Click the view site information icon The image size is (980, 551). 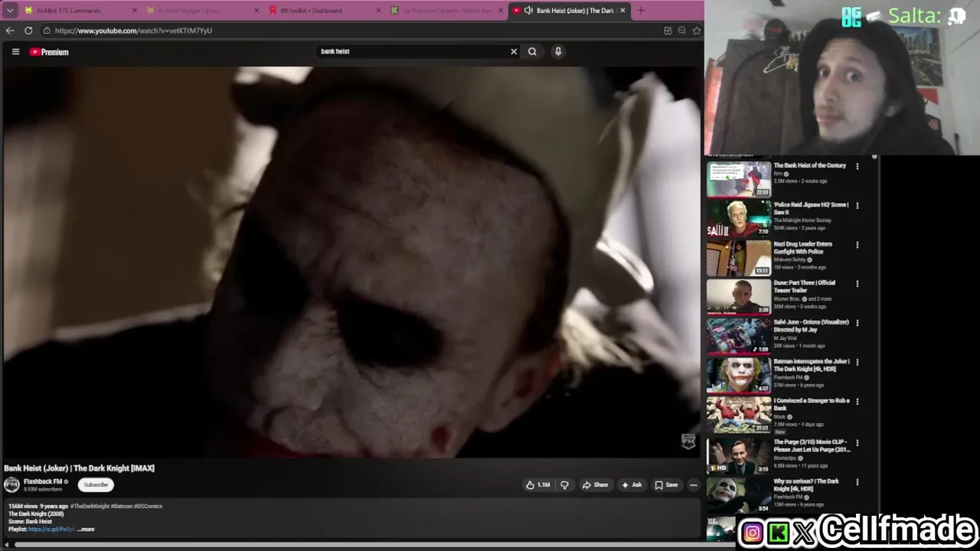pos(47,31)
